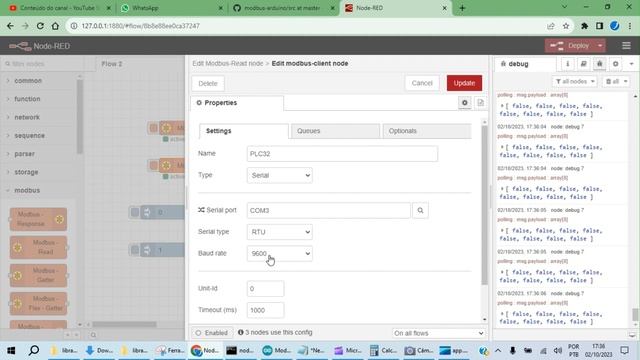640x360 pixels.
Task: Select the Modbus-Response palette node
Action: coord(38,219)
